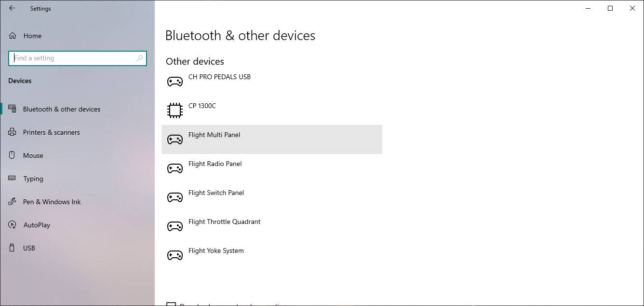Click the Flight Throttle Quadrant gamepad icon
This screenshot has height=306, width=644.
pos(174,226)
